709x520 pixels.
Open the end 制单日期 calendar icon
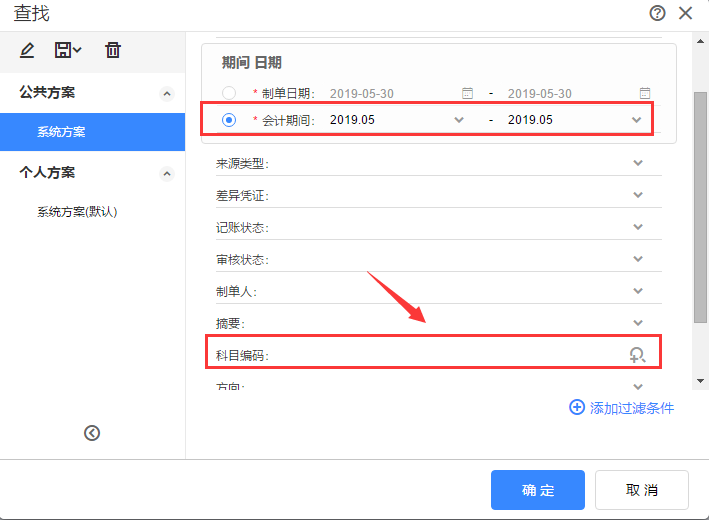645,93
